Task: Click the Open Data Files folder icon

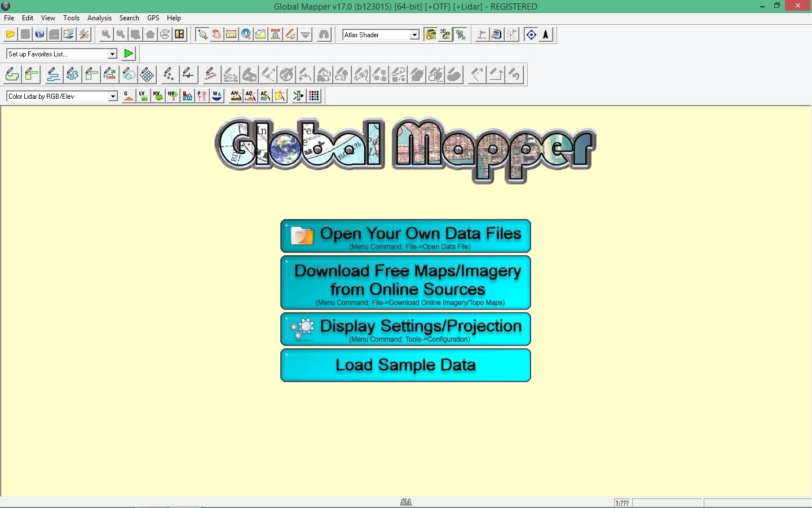Action: coord(10,34)
